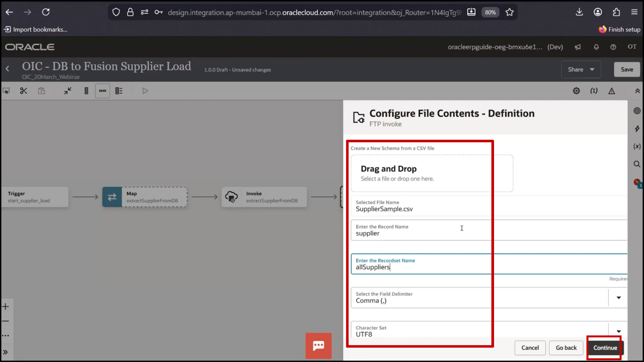
Task: Click the scissors cut icon
Action: click(x=23, y=91)
